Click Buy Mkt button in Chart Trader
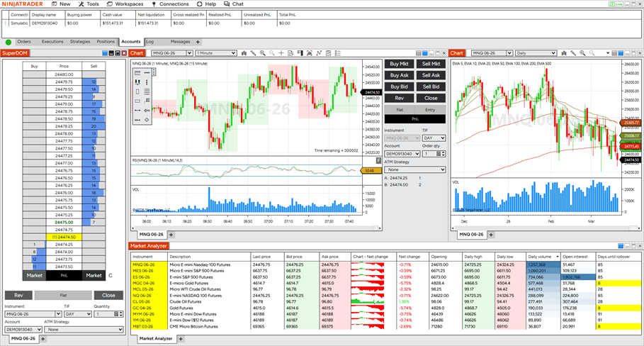 pos(399,64)
